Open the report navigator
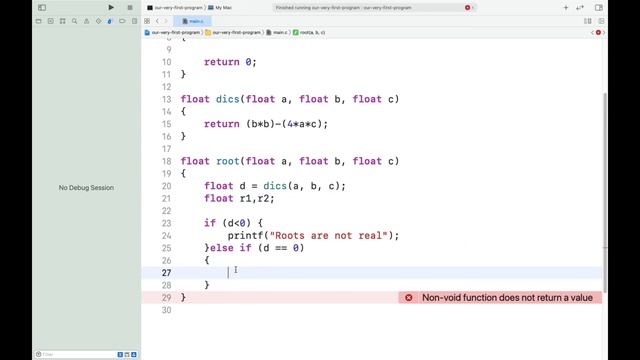Screen dimensions: 640x360 click(x=134, y=21)
